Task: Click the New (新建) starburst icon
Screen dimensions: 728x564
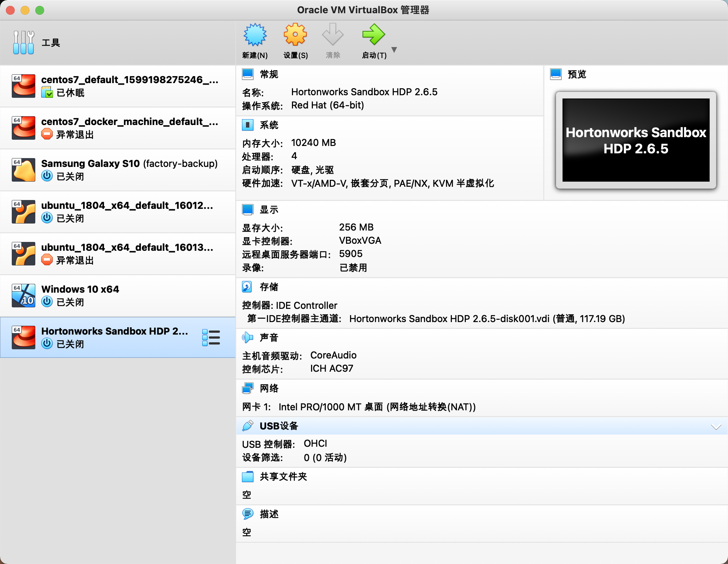Action: tap(255, 35)
